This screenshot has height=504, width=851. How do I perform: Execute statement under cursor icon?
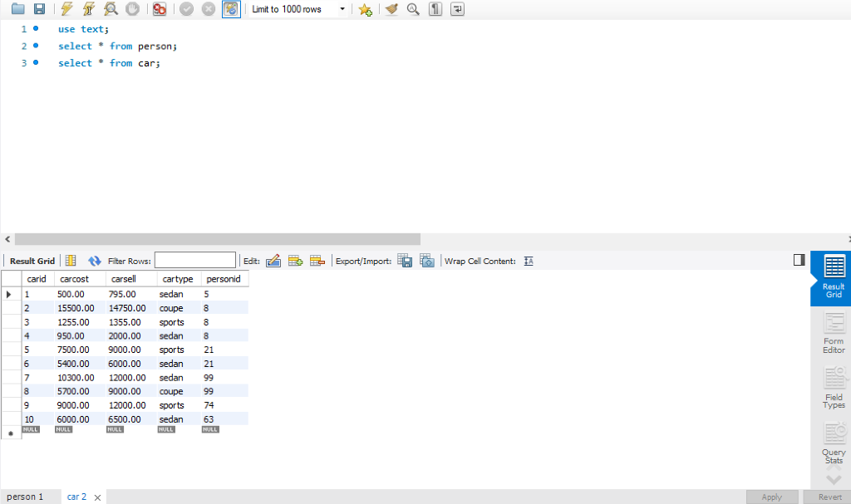(x=88, y=8)
